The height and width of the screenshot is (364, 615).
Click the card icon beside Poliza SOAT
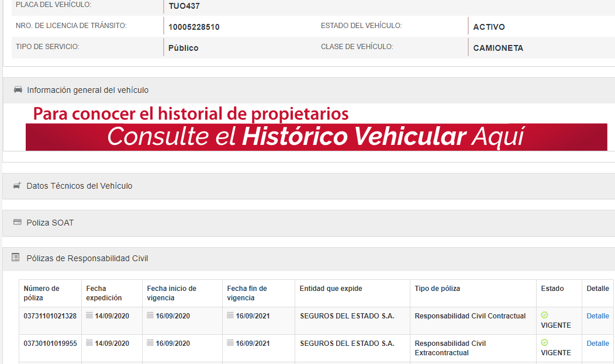[x=17, y=223]
